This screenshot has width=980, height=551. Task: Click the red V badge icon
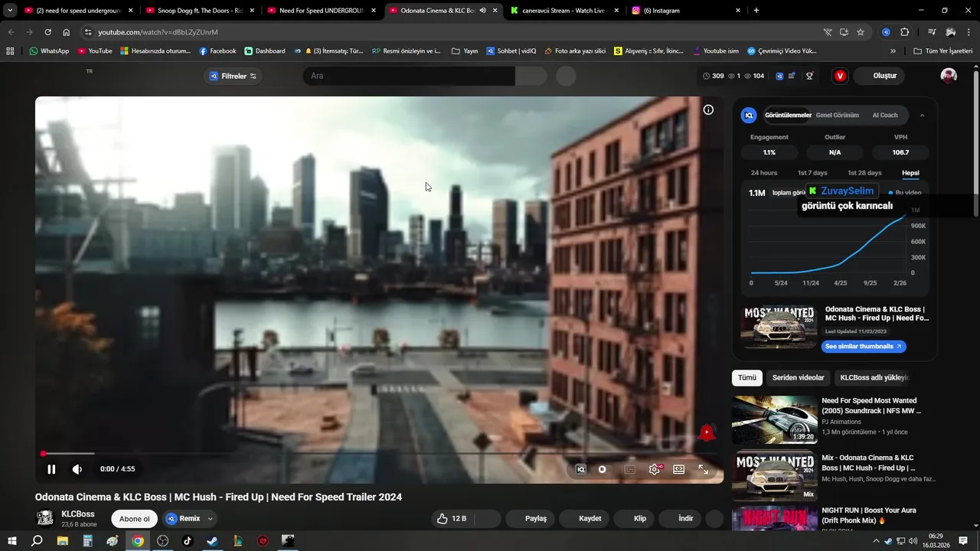[840, 76]
